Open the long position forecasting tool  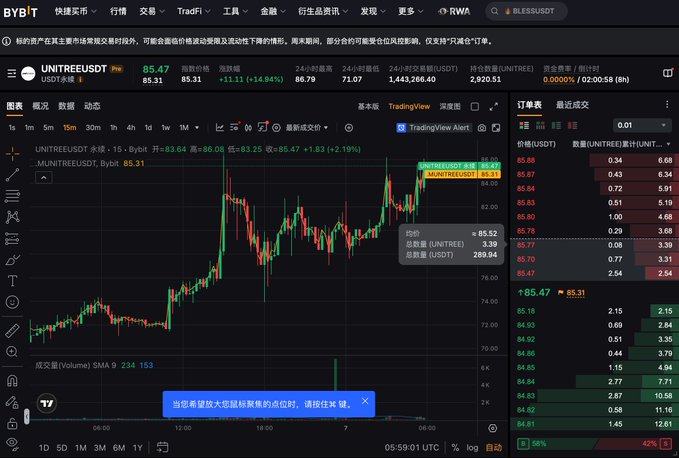pos(13,238)
